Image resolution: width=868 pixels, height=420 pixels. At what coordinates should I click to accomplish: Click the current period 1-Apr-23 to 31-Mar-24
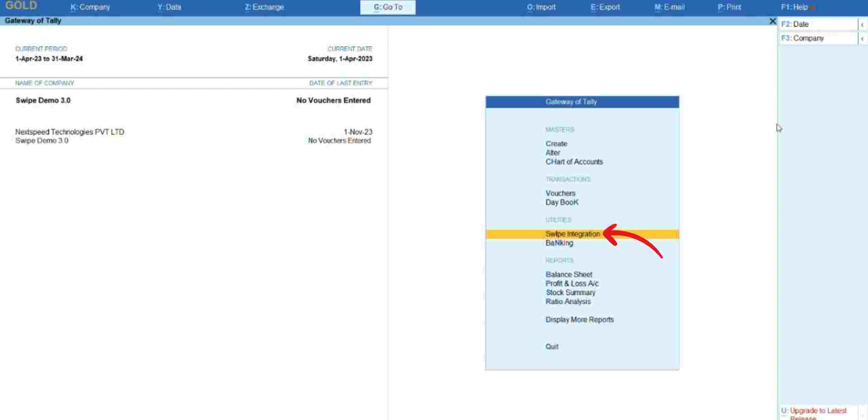point(49,59)
